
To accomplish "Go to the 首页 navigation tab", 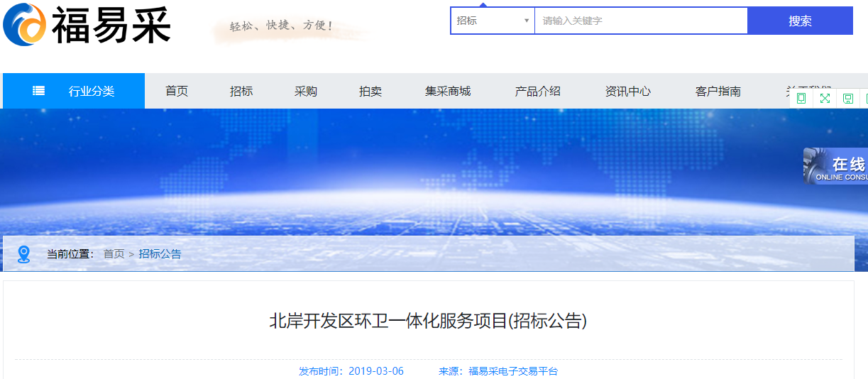I will [x=177, y=91].
